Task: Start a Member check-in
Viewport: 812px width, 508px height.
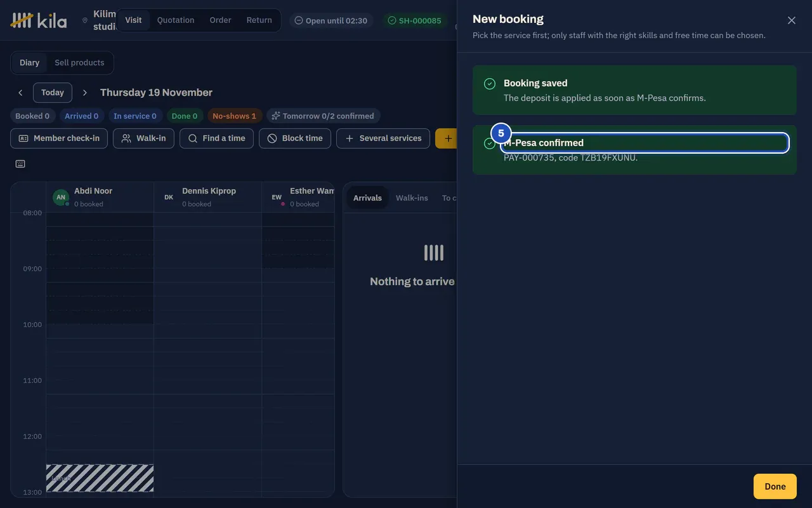Action: [x=59, y=138]
